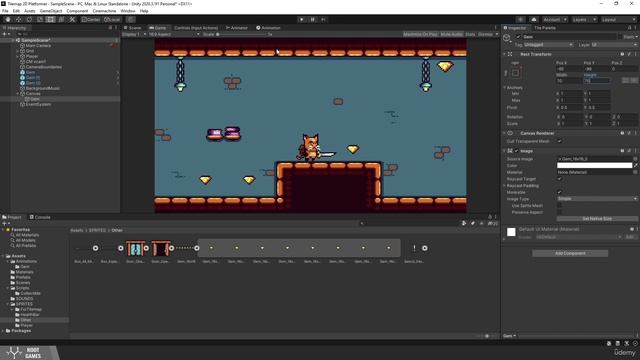This screenshot has width=640, height=360.
Task: Collapse the Rect Transform component
Action: click(504, 54)
